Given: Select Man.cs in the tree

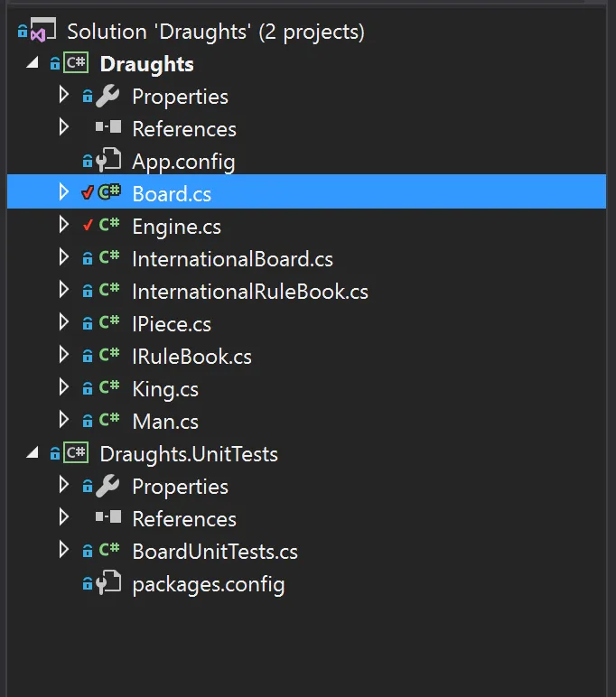Looking at the screenshot, I should (164, 422).
